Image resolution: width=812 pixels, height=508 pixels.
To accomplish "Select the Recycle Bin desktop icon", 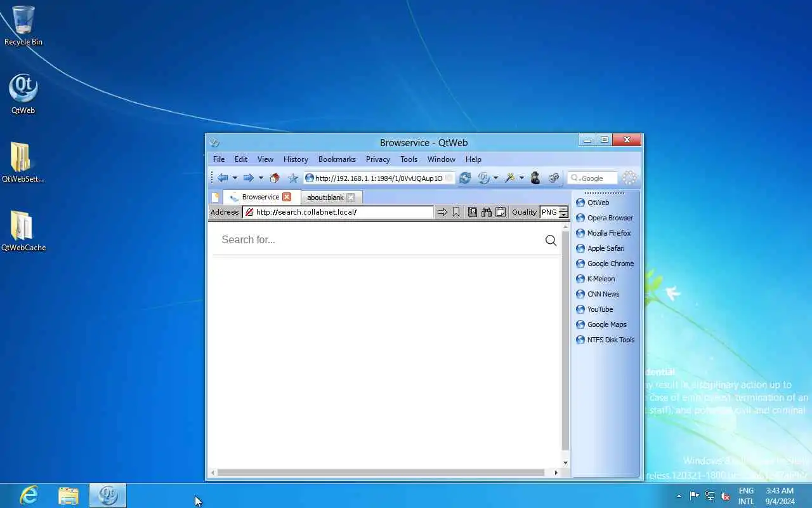I will (23, 25).
